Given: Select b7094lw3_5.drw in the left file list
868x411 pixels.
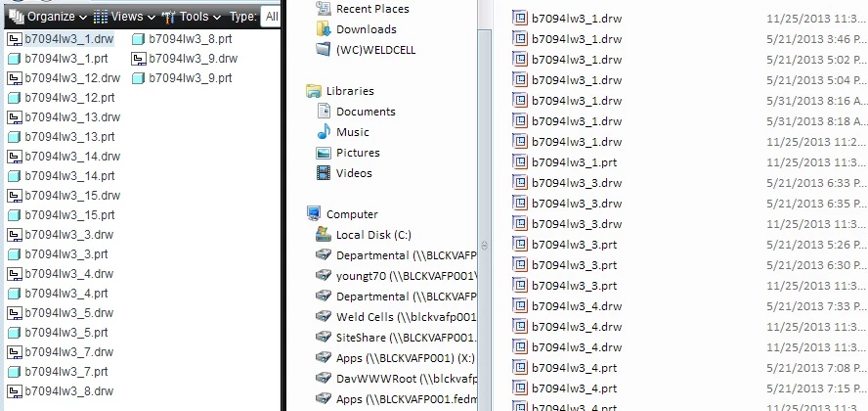Looking at the screenshot, I should pyautogui.click(x=68, y=313).
